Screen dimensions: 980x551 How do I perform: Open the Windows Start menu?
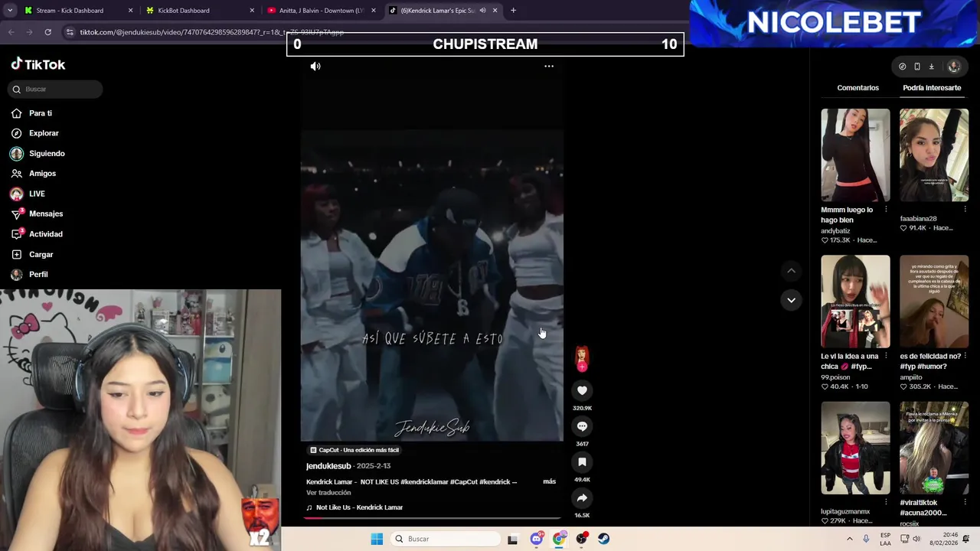click(377, 539)
